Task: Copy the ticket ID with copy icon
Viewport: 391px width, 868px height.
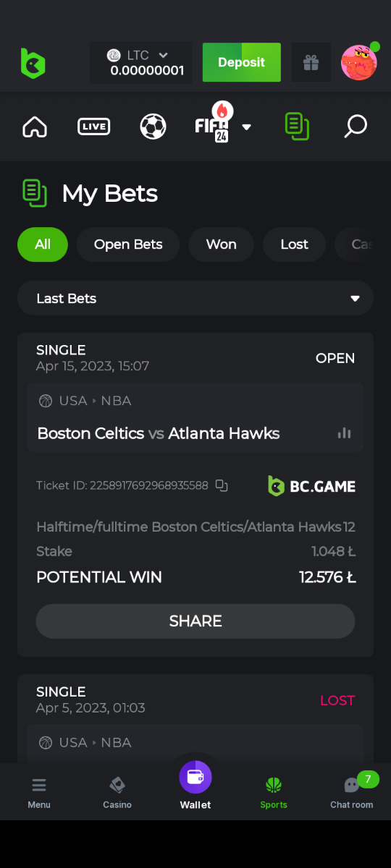Action: click(x=222, y=485)
